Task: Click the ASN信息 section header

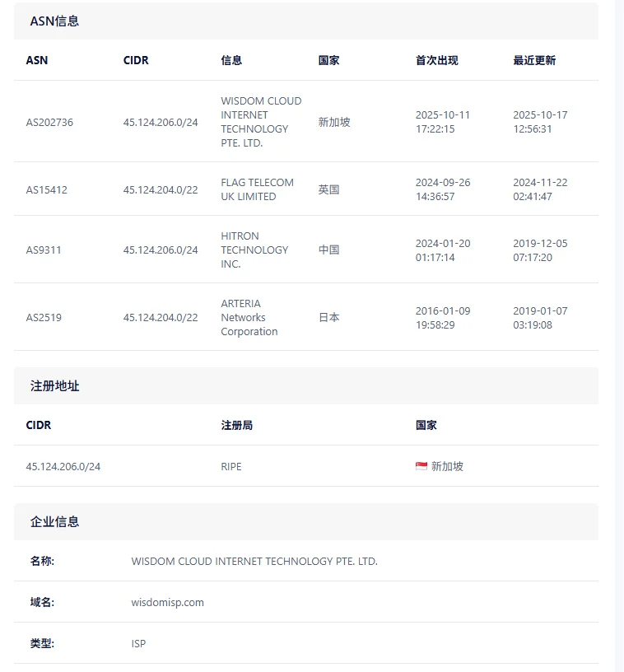Action: pos(55,21)
